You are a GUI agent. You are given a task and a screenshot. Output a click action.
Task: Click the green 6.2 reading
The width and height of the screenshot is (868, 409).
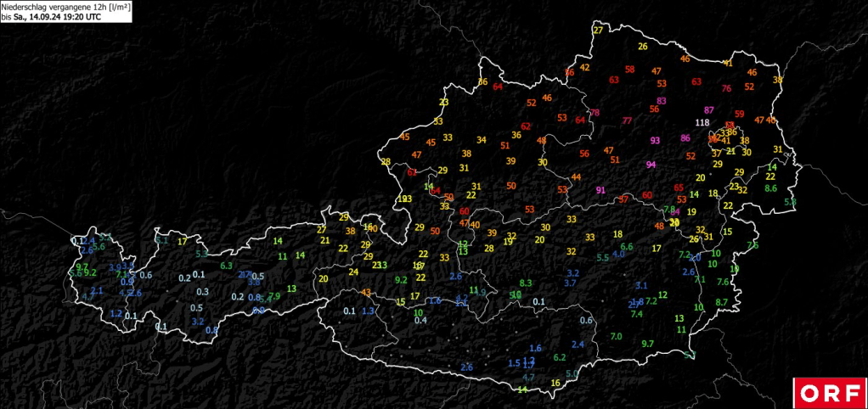tap(560, 357)
